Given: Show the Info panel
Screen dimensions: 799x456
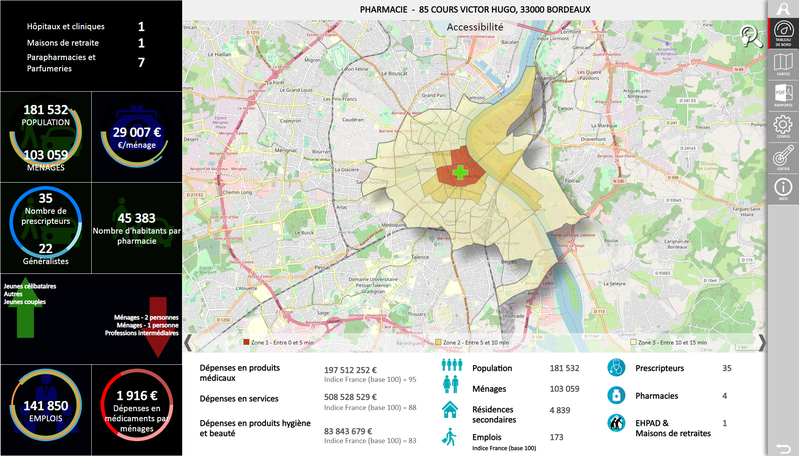Looking at the screenshot, I should coord(783,189).
